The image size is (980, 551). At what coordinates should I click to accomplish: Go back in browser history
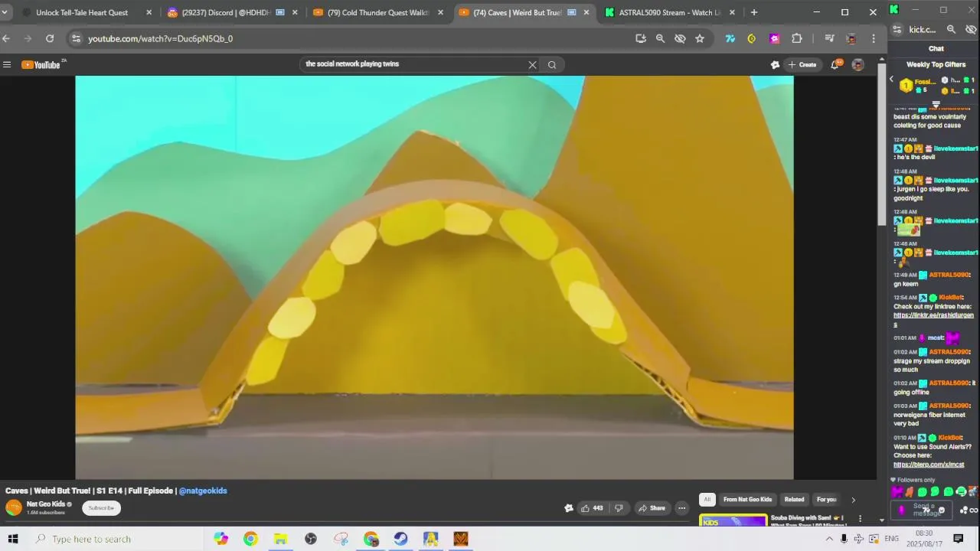coord(6,38)
